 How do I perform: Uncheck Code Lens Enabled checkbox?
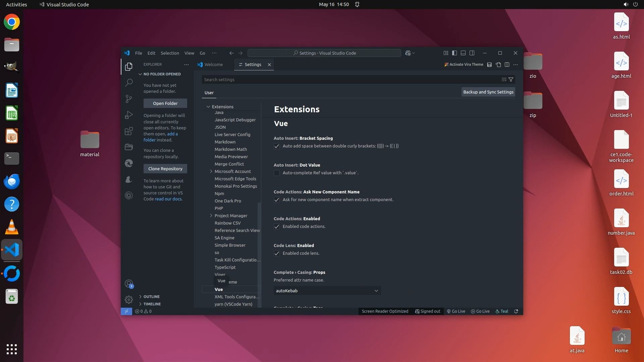pyautogui.click(x=277, y=253)
